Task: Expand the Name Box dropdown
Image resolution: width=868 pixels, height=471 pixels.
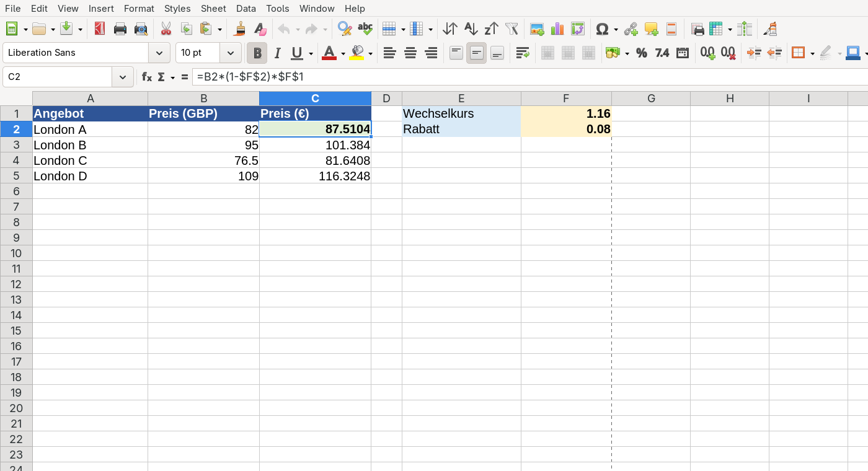Action: tap(123, 77)
